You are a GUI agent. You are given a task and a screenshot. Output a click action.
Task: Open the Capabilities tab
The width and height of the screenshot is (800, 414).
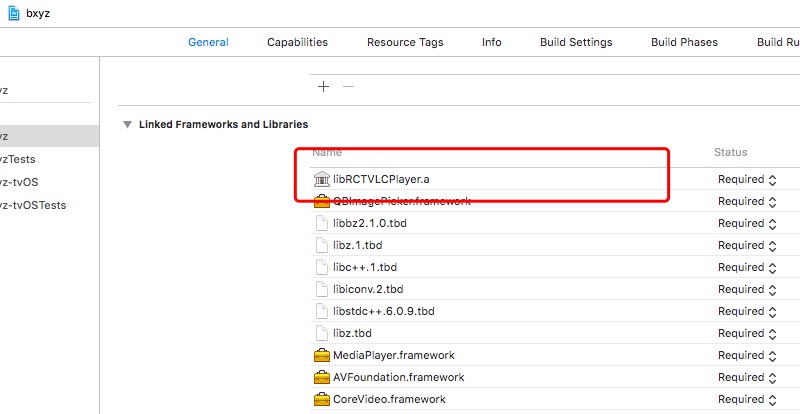click(297, 42)
